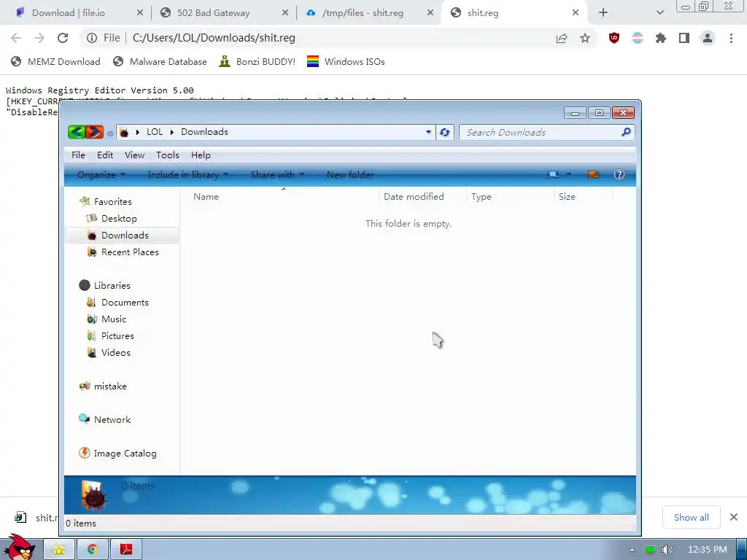Create a New folder
The height and width of the screenshot is (560, 747).
350,175
